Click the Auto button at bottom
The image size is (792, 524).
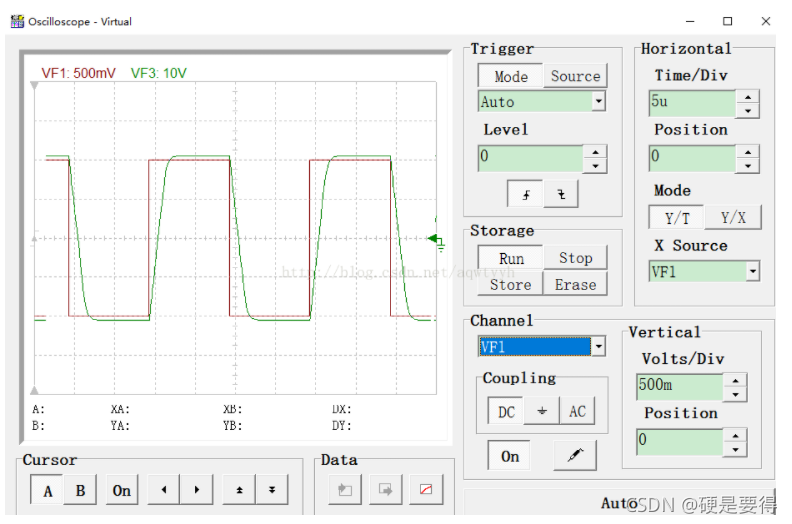618,503
